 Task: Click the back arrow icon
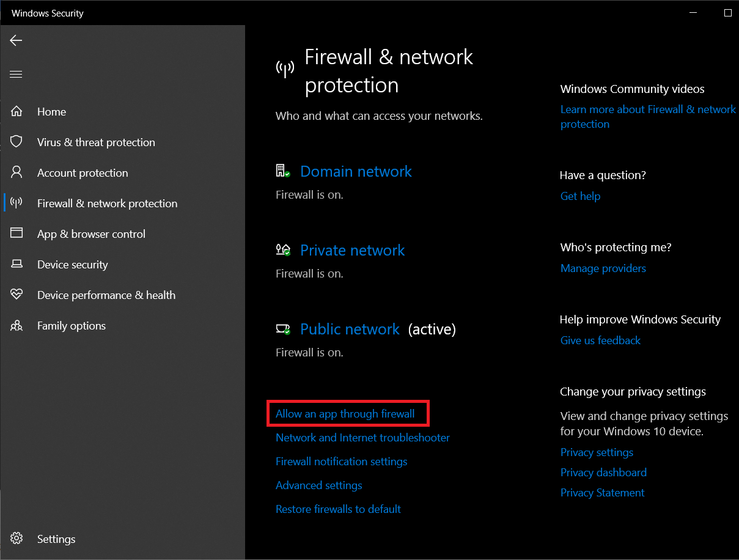coord(16,40)
